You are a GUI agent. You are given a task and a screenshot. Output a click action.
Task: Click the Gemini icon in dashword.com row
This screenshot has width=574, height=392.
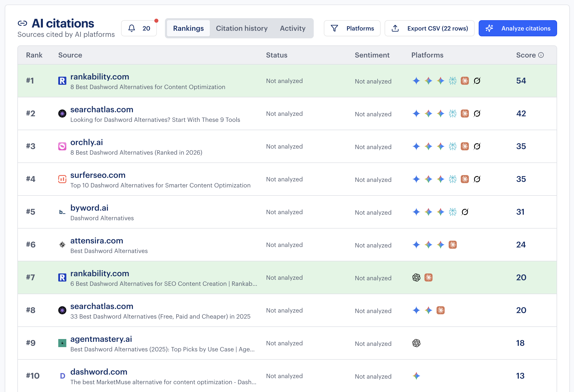[x=416, y=376]
